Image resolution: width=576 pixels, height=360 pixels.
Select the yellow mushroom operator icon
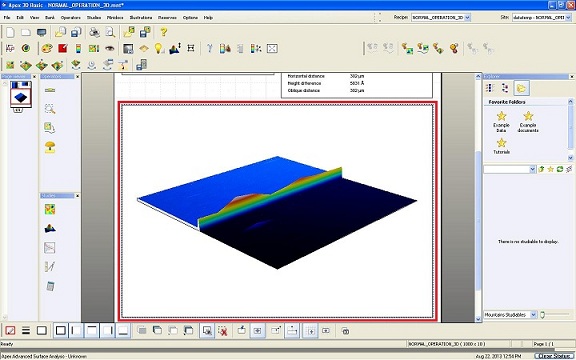pos(50,147)
